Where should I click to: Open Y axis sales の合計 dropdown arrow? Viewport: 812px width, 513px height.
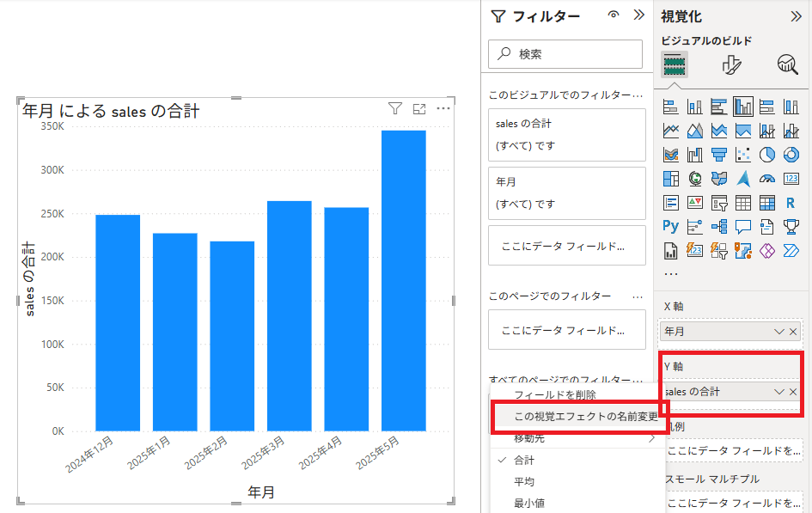point(778,392)
